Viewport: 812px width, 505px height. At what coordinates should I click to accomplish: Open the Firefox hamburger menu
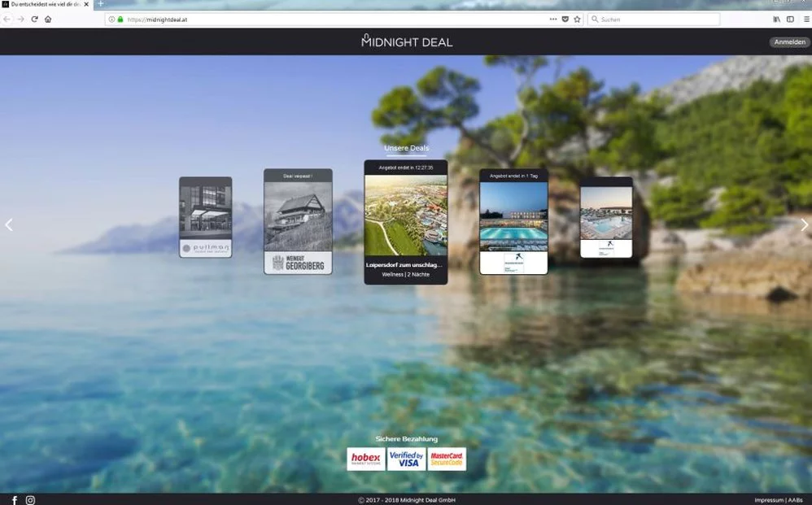pos(805,19)
